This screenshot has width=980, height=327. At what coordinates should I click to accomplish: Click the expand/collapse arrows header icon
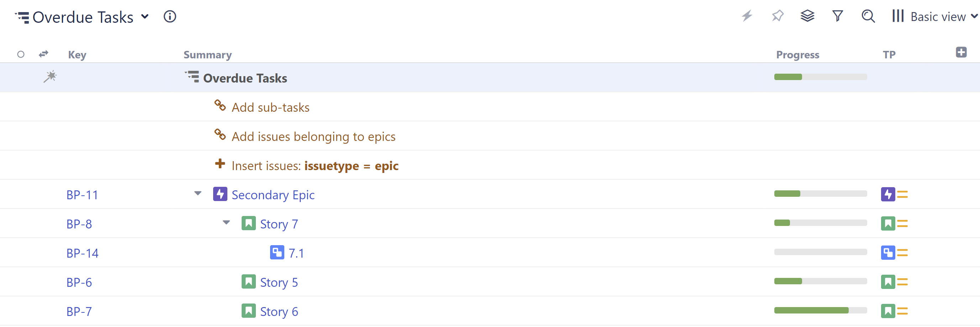click(44, 54)
